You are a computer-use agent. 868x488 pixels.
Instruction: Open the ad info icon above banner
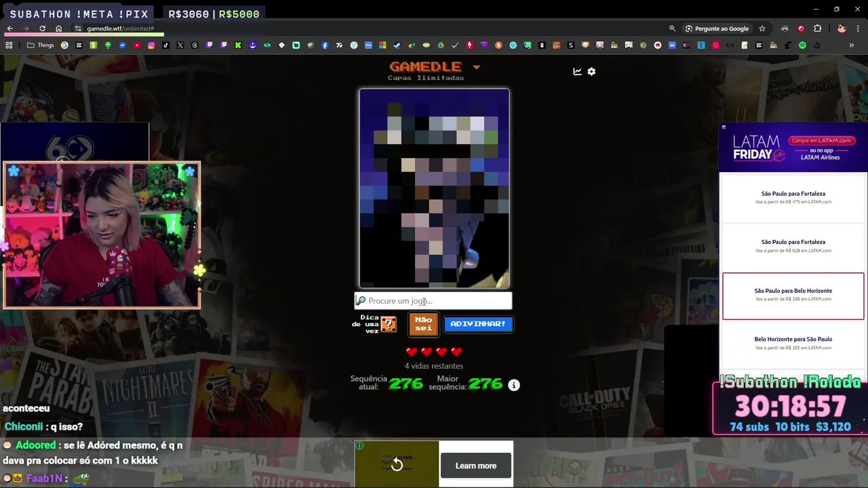point(359,445)
